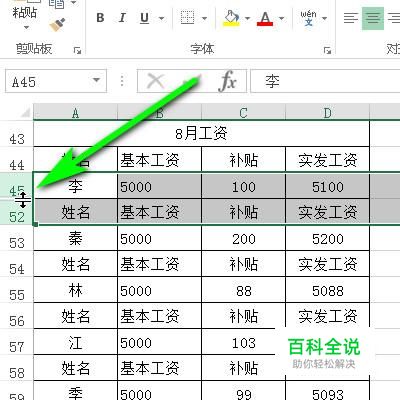
Task: Toggle center alignment
Action: (x=373, y=18)
